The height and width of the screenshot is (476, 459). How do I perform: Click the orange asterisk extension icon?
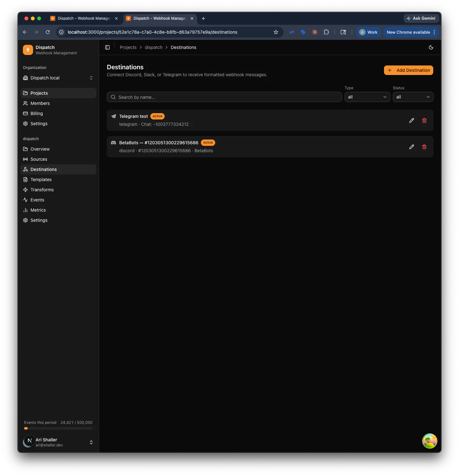coord(315,32)
